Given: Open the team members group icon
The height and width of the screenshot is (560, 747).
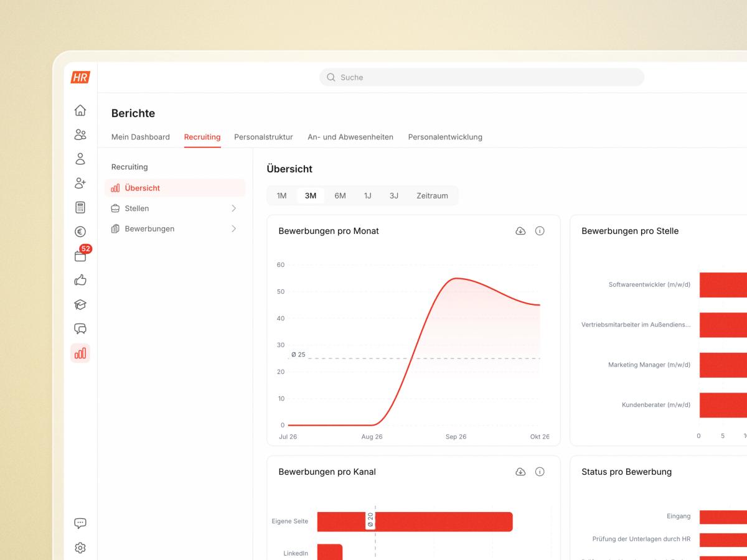Looking at the screenshot, I should [80, 134].
